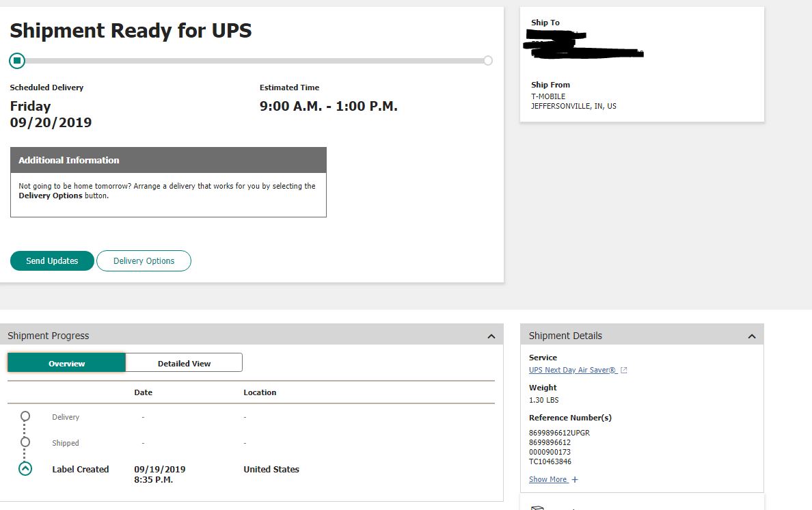Switch to the Overview tab
This screenshot has height=510, width=812.
67,363
